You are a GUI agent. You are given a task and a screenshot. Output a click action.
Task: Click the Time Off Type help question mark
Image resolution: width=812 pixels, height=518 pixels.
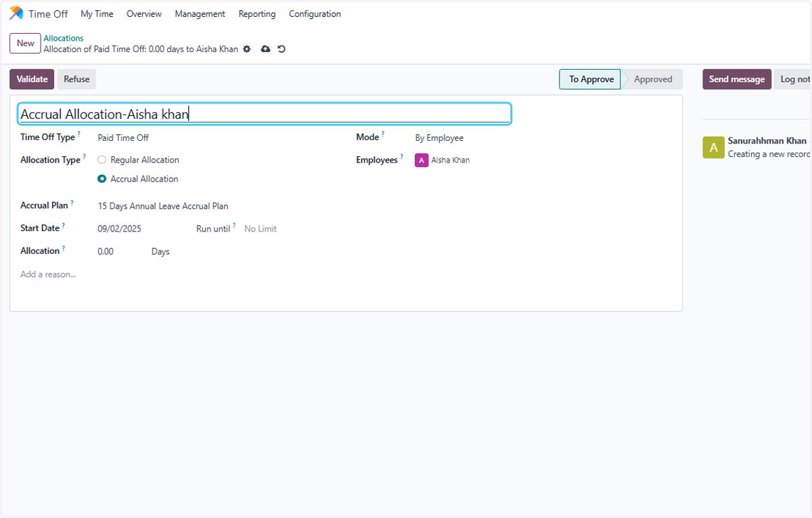pos(78,134)
